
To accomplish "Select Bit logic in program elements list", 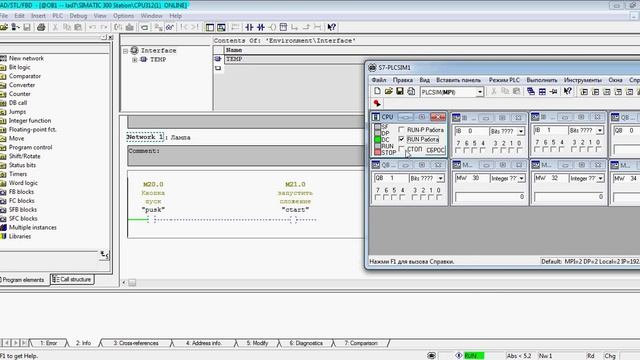I will pyautogui.click(x=19, y=67).
